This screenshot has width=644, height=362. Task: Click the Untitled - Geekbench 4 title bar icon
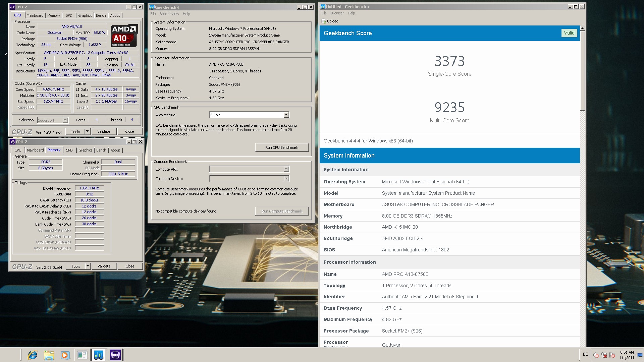click(323, 6)
